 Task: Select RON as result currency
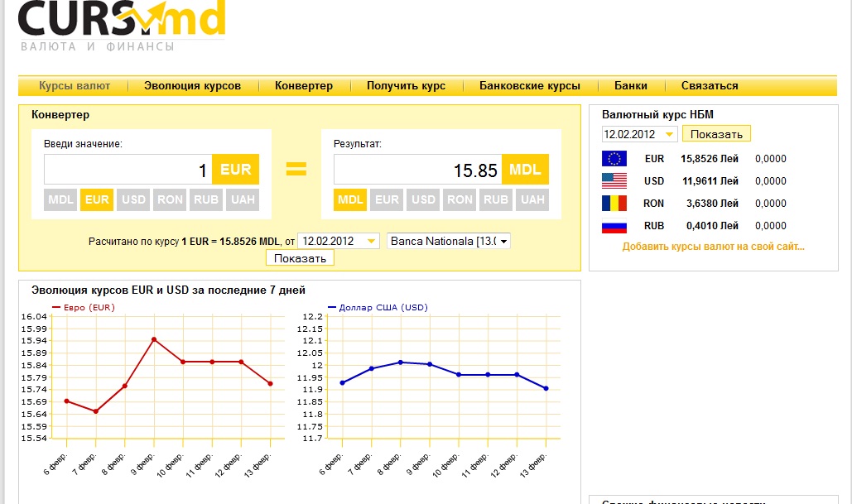[x=460, y=199]
